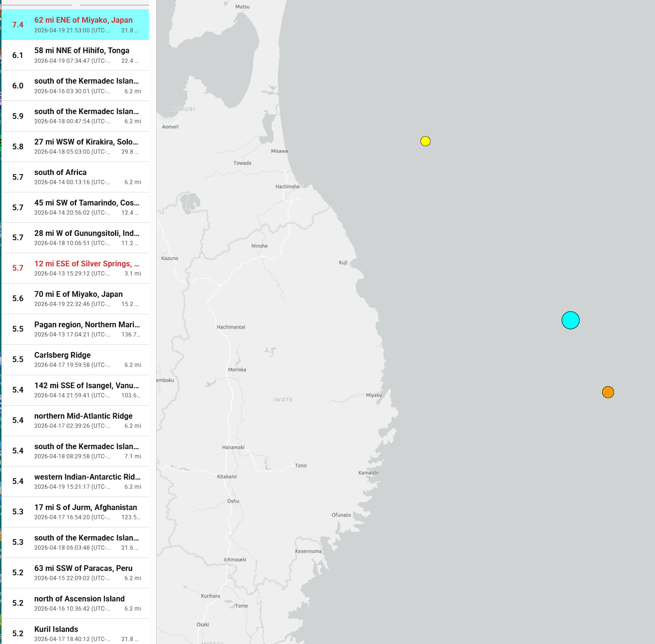Click the orange earthquake marker east of Miyako
The width and height of the screenshot is (655, 644).
pyautogui.click(x=608, y=392)
